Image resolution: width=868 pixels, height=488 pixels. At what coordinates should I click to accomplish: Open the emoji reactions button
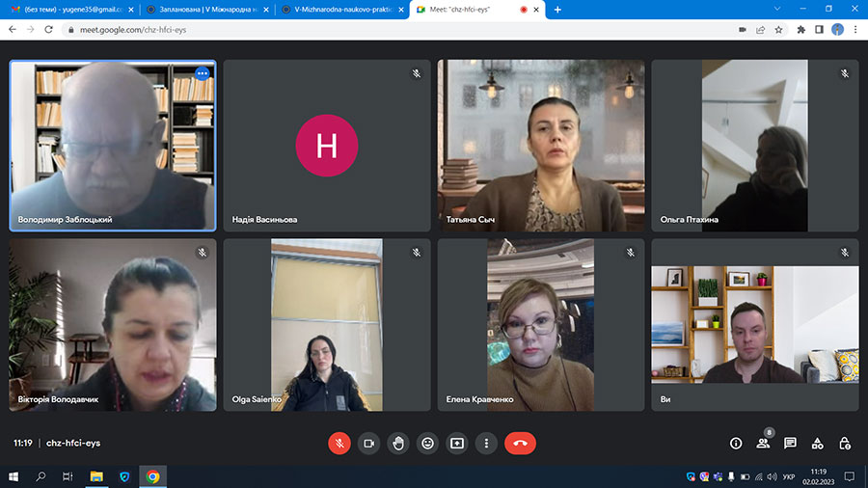click(427, 444)
